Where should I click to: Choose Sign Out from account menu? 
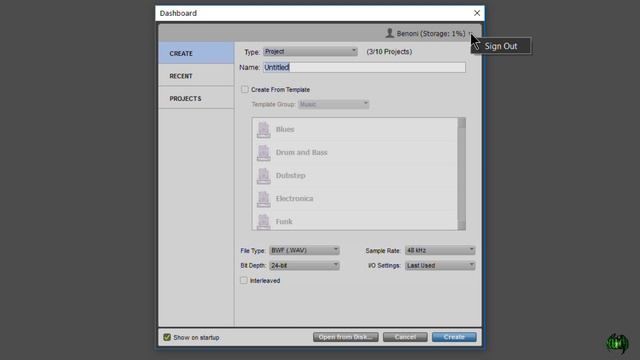coord(501,46)
